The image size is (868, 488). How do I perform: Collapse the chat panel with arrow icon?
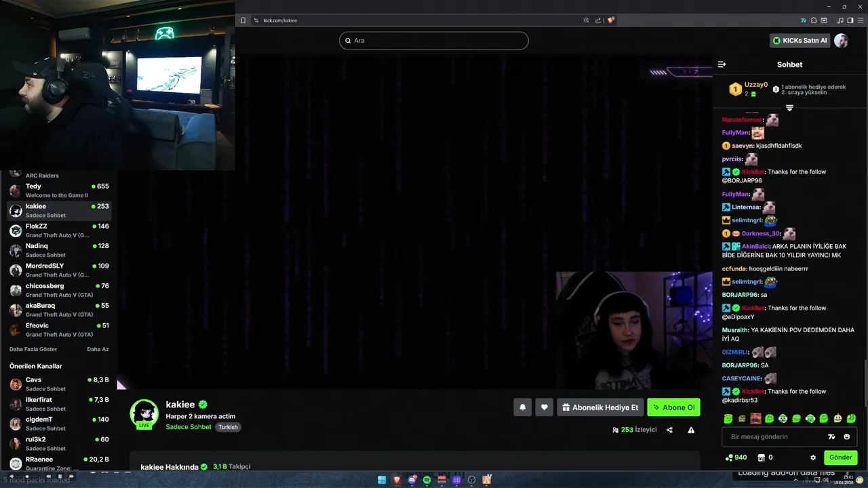point(722,64)
